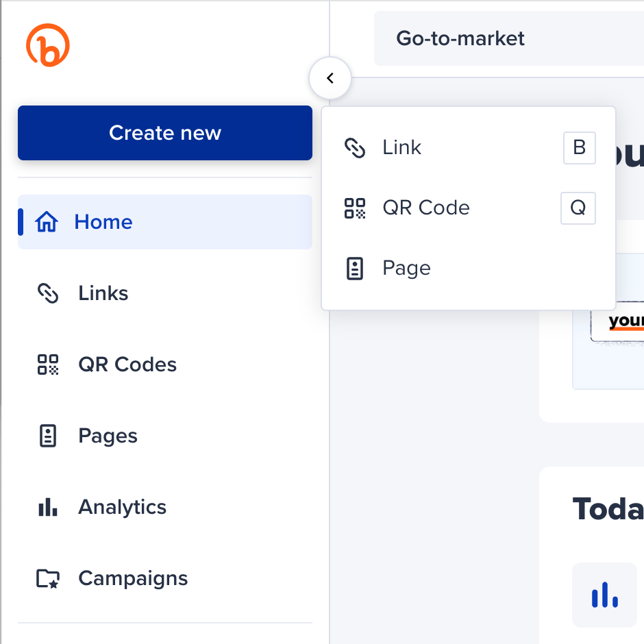Click the Pages sidebar icon
Image resolution: width=644 pixels, height=644 pixels.
click(47, 435)
